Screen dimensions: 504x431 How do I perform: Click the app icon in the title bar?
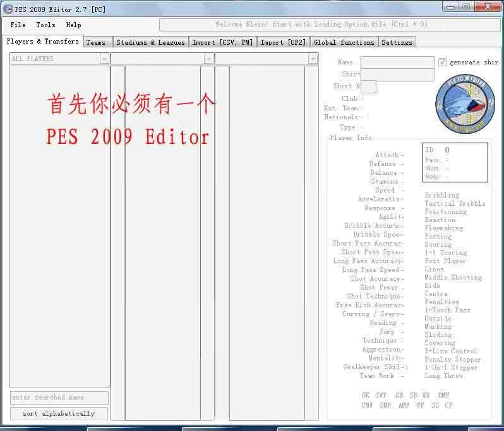tap(8, 9)
